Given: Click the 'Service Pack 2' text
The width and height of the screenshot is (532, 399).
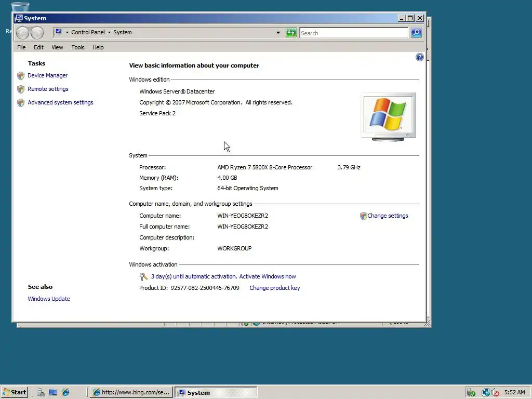Looking at the screenshot, I should point(157,113).
